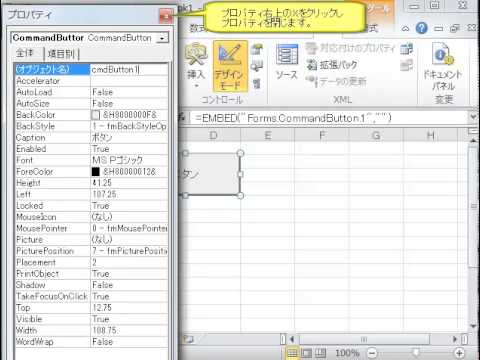Select the TakeFocusOnClick property row
Screen dimensions: 480x360
click(91, 296)
